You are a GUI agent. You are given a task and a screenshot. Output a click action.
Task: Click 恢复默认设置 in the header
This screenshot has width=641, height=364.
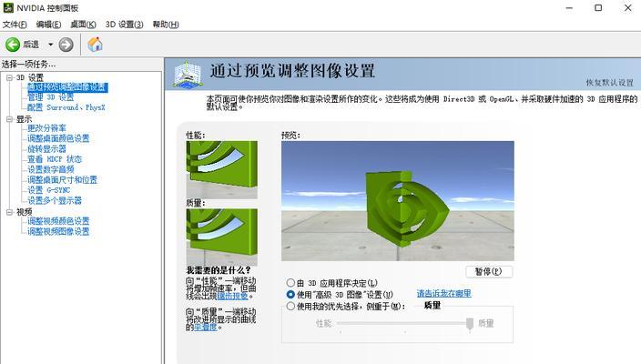(609, 83)
